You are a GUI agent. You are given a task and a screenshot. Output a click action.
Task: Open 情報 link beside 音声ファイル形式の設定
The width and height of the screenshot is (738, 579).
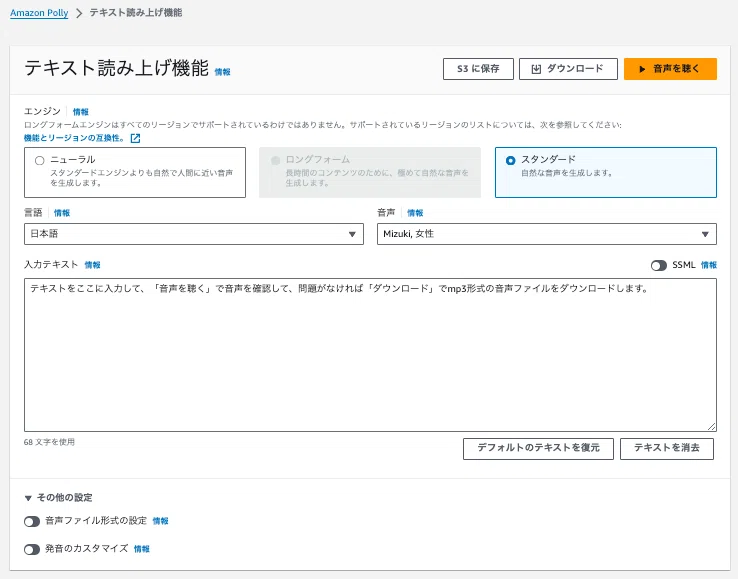coord(160,521)
